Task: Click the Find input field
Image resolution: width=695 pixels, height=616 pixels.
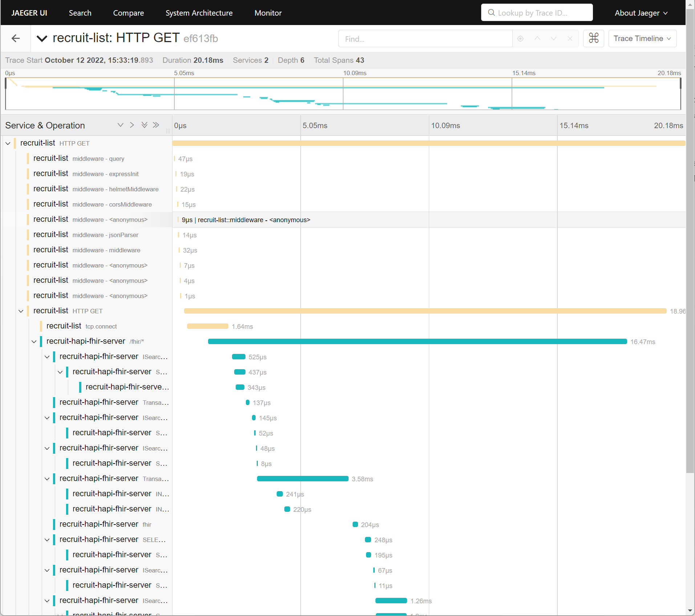Action: point(425,38)
